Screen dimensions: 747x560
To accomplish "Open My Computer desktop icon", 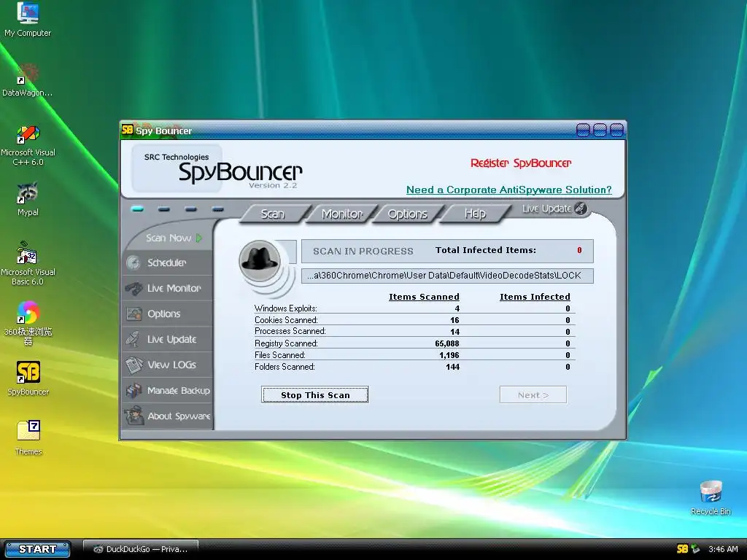I will point(28,19).
